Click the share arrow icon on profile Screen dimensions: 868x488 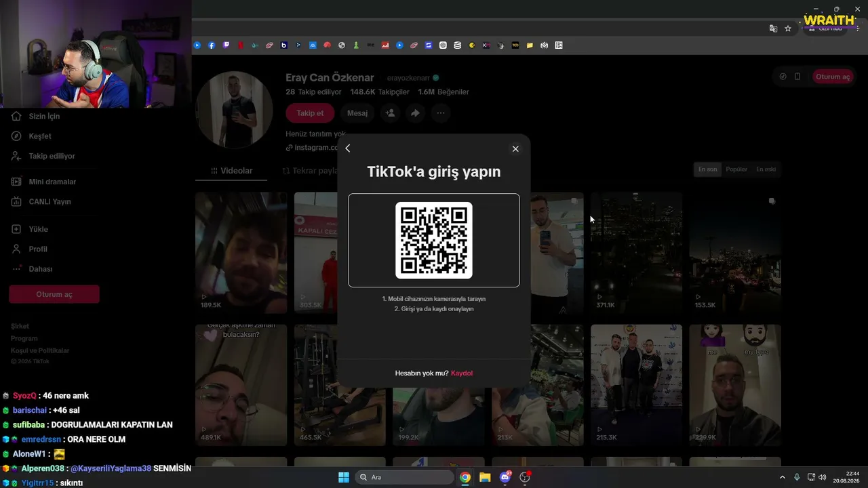coord(415,113)
